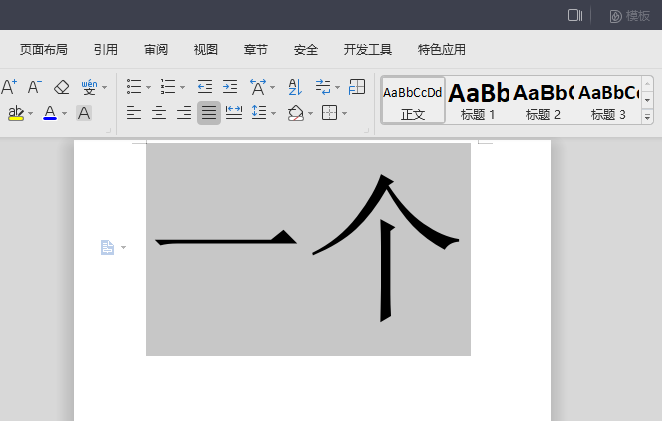This screenshot has width=662, height=421.
Task: Apply yellow text highlight color
Action: [x=16, y=113]
